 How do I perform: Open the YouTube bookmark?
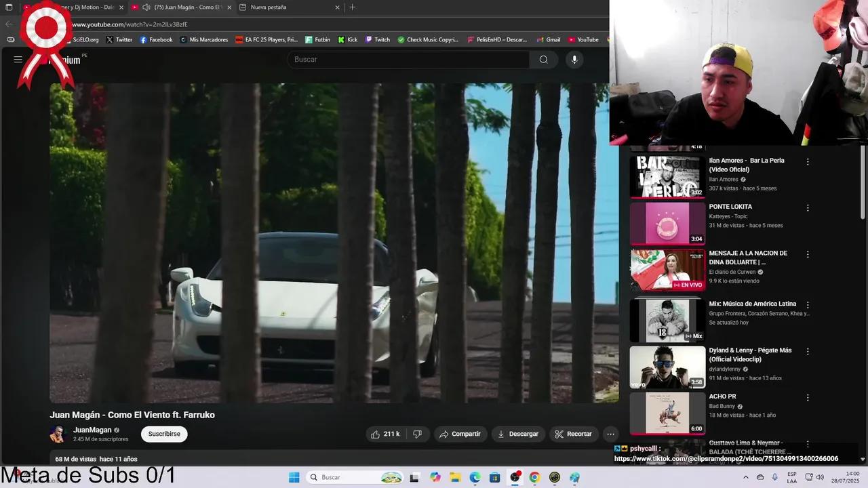(583, 40)
